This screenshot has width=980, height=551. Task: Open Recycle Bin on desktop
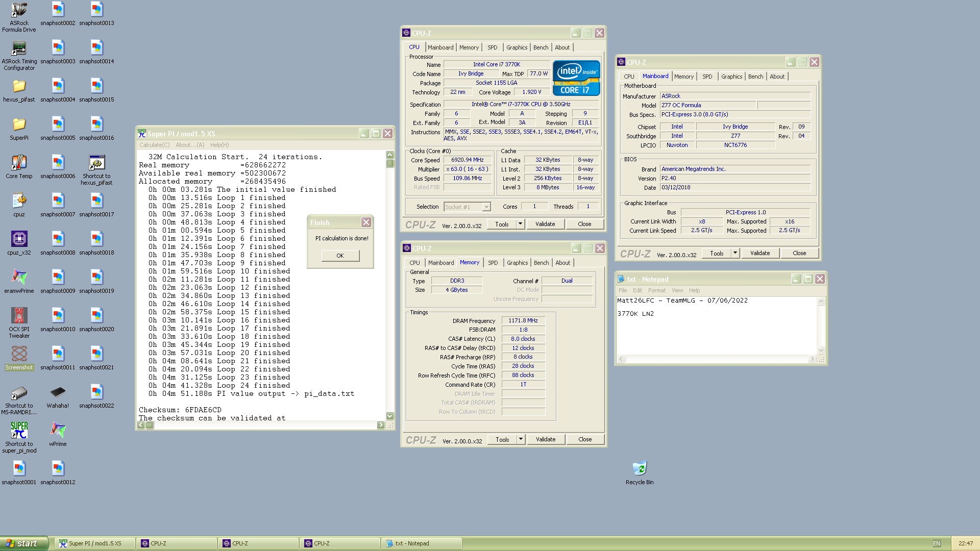(x=640, y=473)
